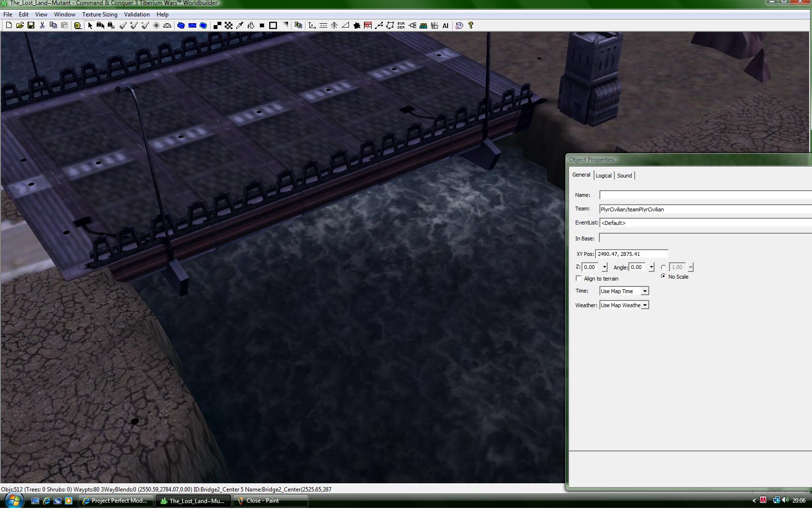The width and height of the screenshot is (812, 521).
Task: Select the minus brush tool
Action: coord(145,25)
